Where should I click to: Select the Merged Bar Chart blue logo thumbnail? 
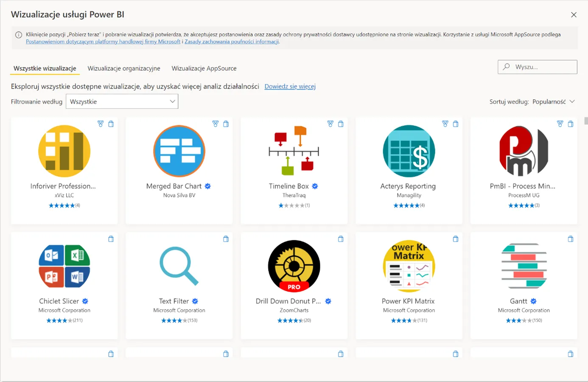179,151
